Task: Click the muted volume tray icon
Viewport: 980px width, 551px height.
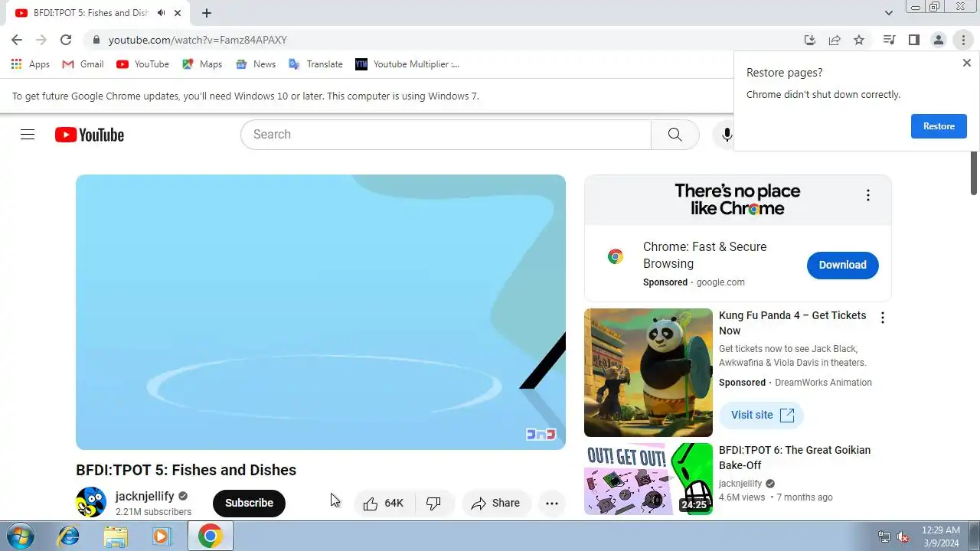Action: [903, 537]
